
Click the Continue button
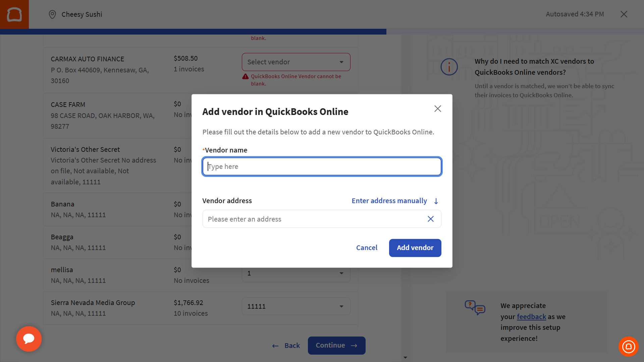coord(336,345)
